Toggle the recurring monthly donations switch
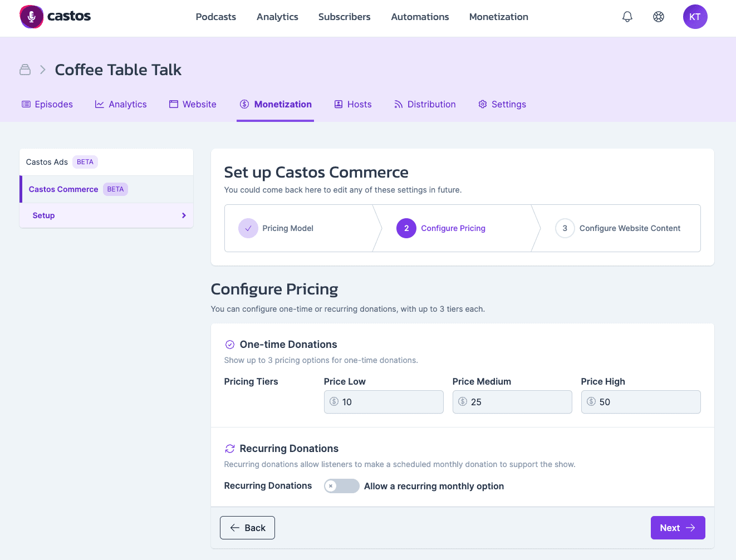This screenshot has height=560, width=736. 342,486
